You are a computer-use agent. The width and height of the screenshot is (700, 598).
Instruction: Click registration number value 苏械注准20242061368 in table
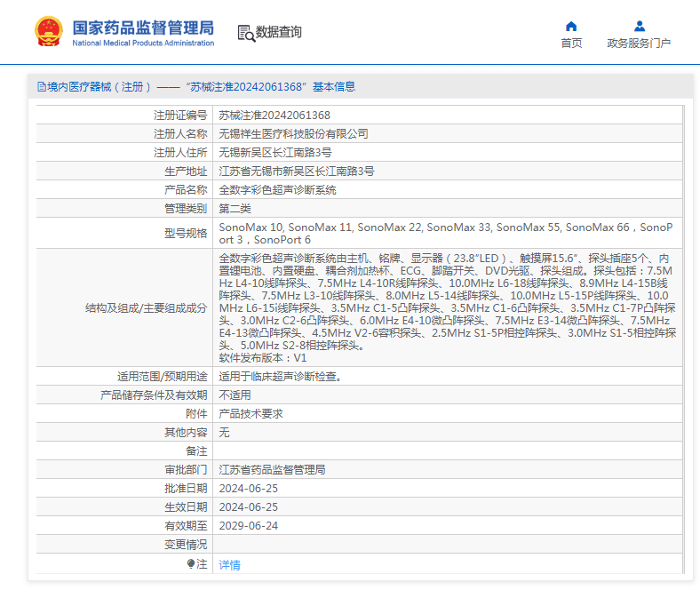[x=274, y=116]
